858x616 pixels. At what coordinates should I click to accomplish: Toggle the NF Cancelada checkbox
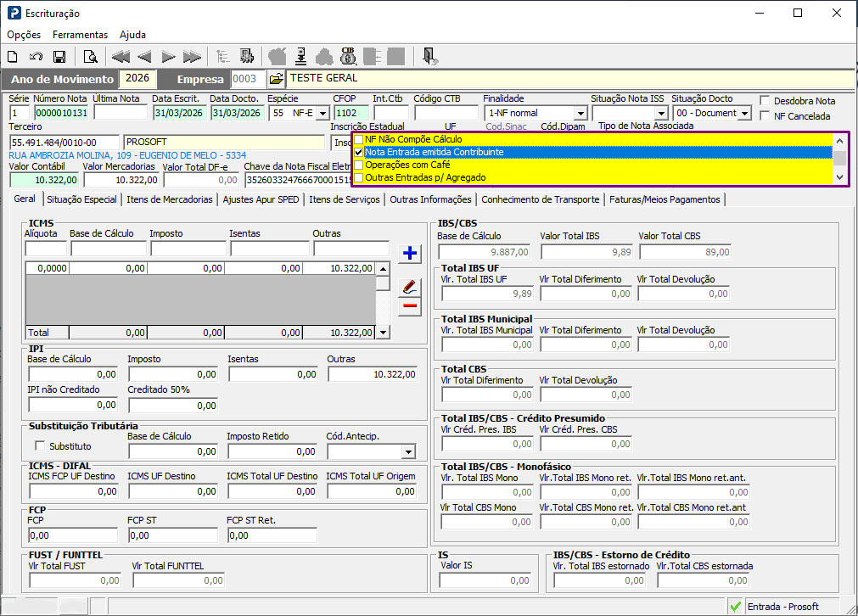pyautogui.click(x=765, y=115)
